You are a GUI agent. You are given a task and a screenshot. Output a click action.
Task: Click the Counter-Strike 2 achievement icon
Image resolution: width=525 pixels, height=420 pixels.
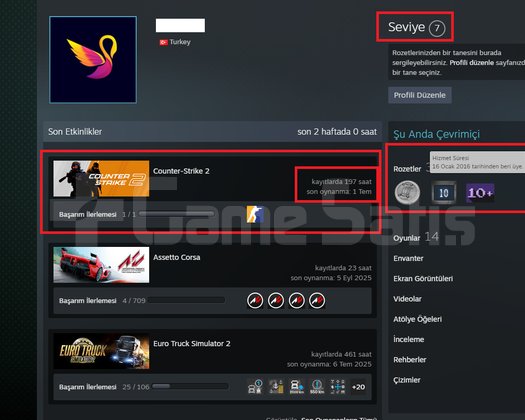point(255,214)
